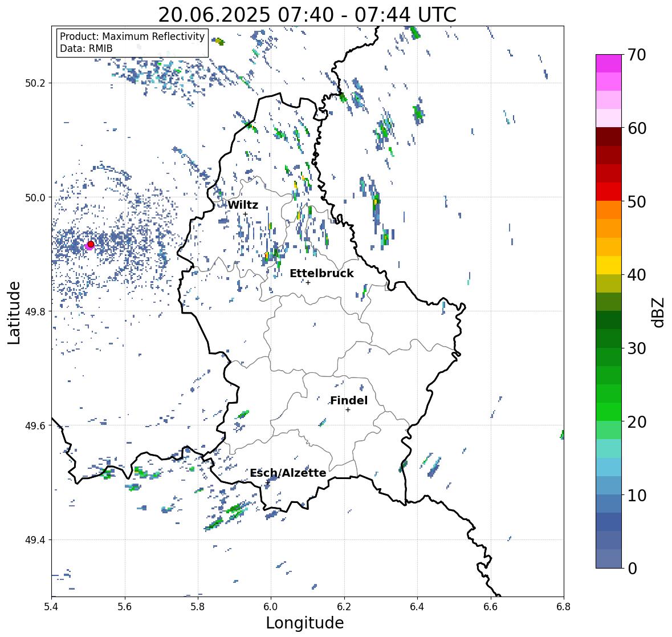Click the latitude tick label 49.4
Viewport: 672px width, 637px height.
click(35, 539)
